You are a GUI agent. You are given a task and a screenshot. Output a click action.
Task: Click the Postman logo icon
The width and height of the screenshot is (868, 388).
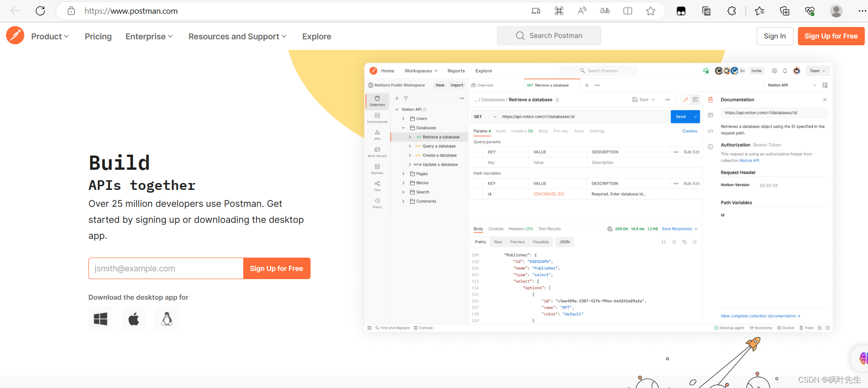point(15,35)
